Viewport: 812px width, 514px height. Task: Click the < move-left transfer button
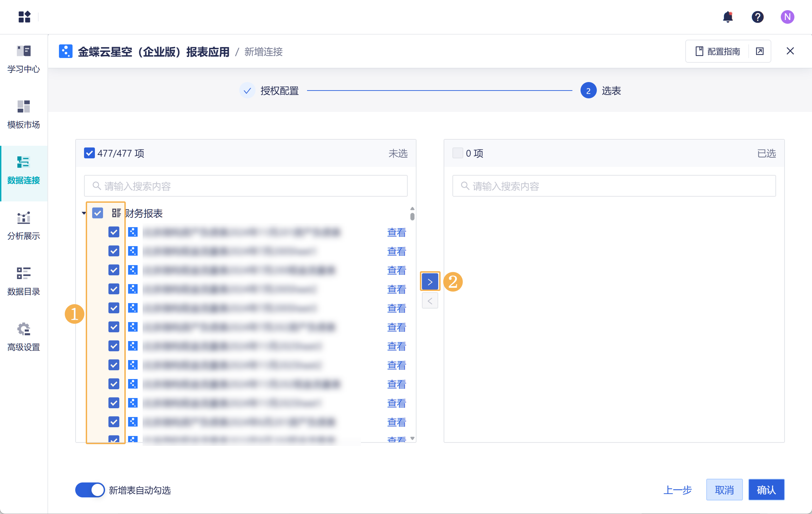click(430, 301)
